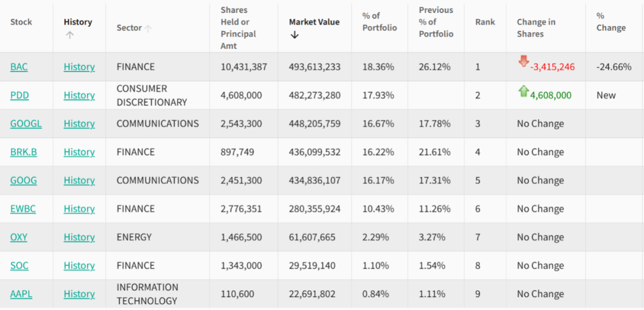Viewport: 644px width, 310px height.
Task: Click the green up arrow for PDD
Action: (524, 91)
